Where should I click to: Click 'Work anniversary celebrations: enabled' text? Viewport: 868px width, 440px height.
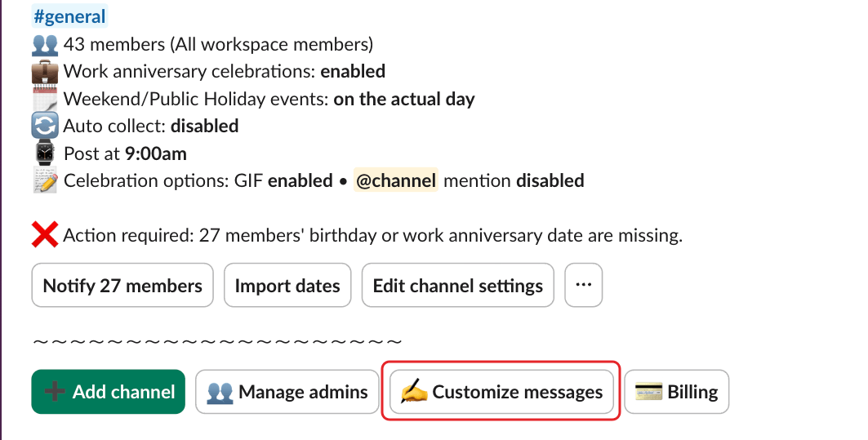[x=225, y=71]
